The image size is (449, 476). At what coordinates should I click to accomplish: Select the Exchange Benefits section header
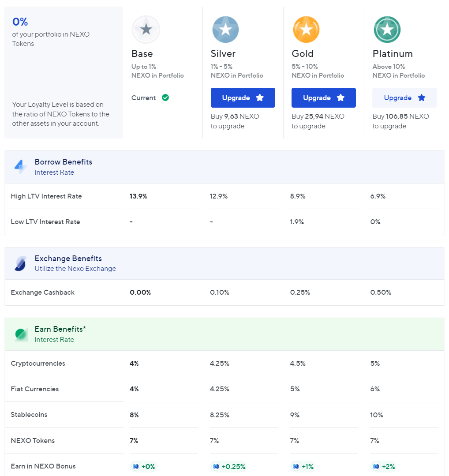pyautogui.click(x=224, y=263)
